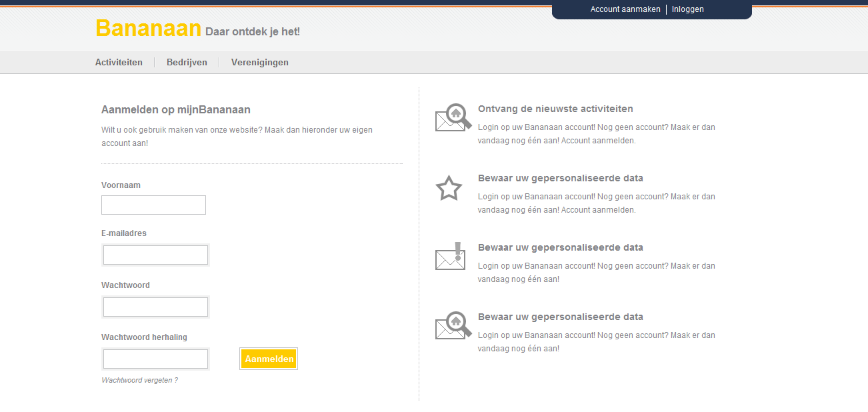Viewport: 868px width, 412px height.
Task: Focus the Wachtwoord input field
Action: point(155,307)
